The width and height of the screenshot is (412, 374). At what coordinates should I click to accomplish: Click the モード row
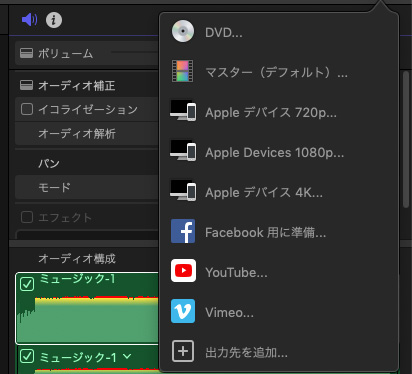tap(87, 187)
